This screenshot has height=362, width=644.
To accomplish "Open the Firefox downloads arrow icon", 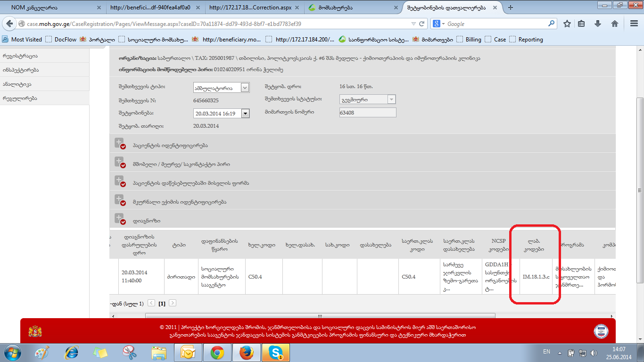I will [x=598, y=24].
